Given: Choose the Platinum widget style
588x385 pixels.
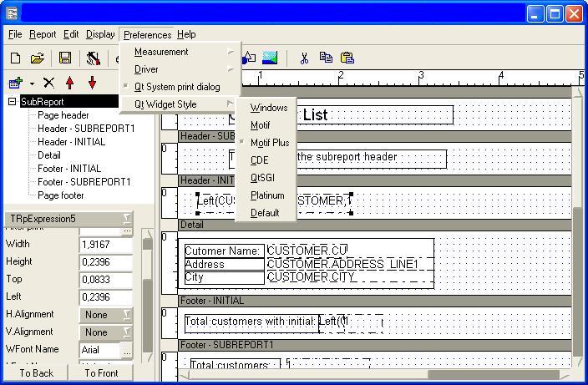Looking at the screenshot, I should [267, 195].
